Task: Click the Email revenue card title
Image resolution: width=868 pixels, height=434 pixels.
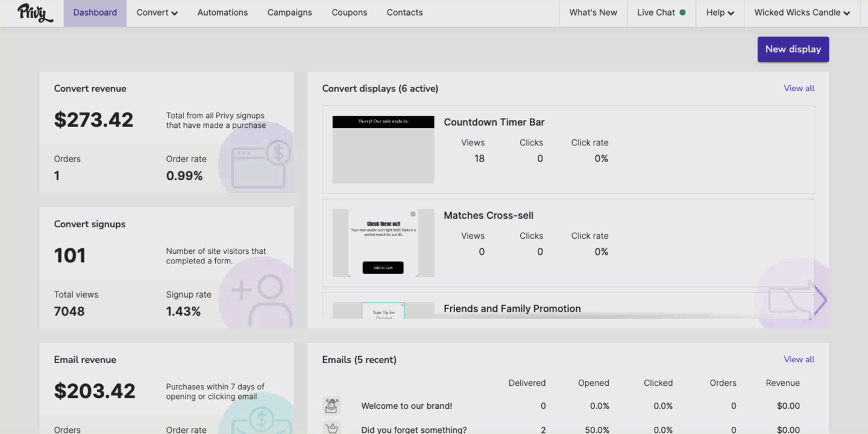Action: (x=85, y=360)
